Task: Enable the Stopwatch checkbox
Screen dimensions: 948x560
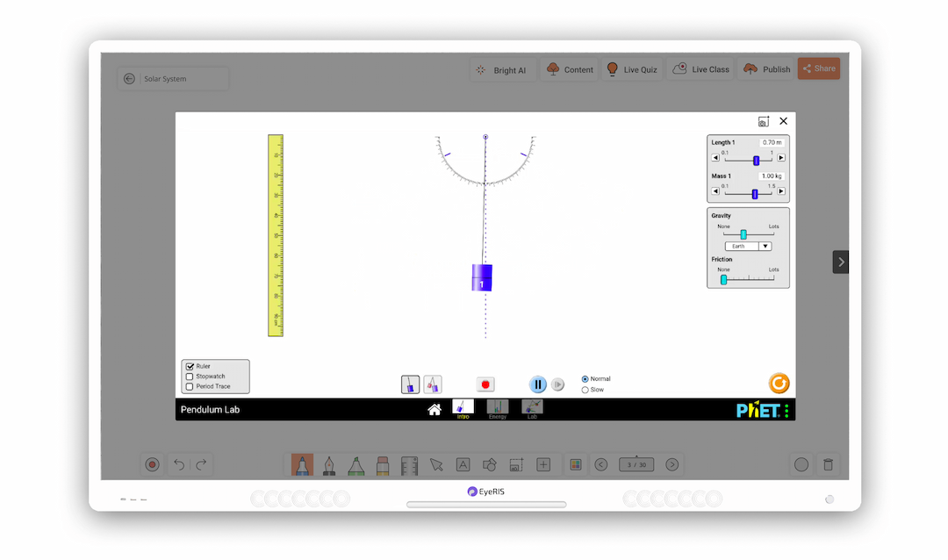Action: tap(190, 376)
